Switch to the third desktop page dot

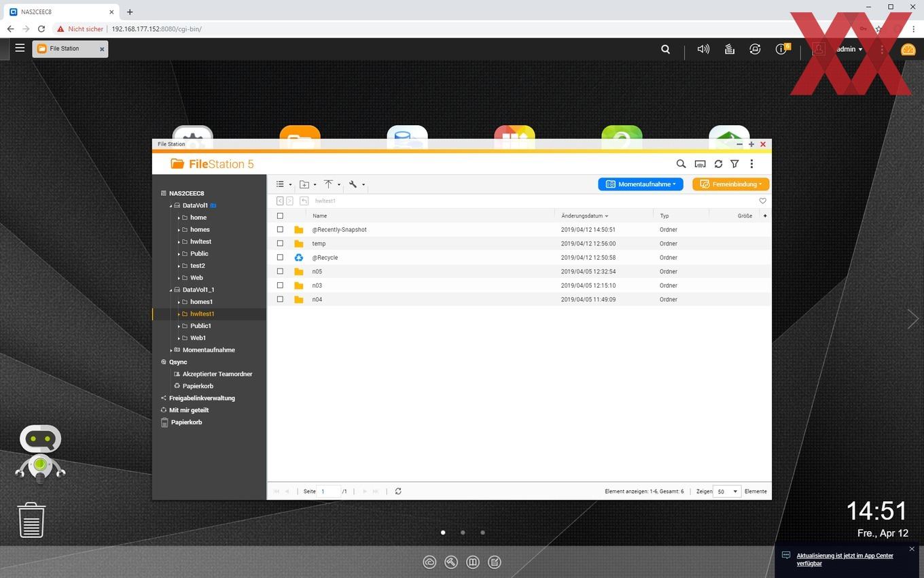click(x=482, y=532)
